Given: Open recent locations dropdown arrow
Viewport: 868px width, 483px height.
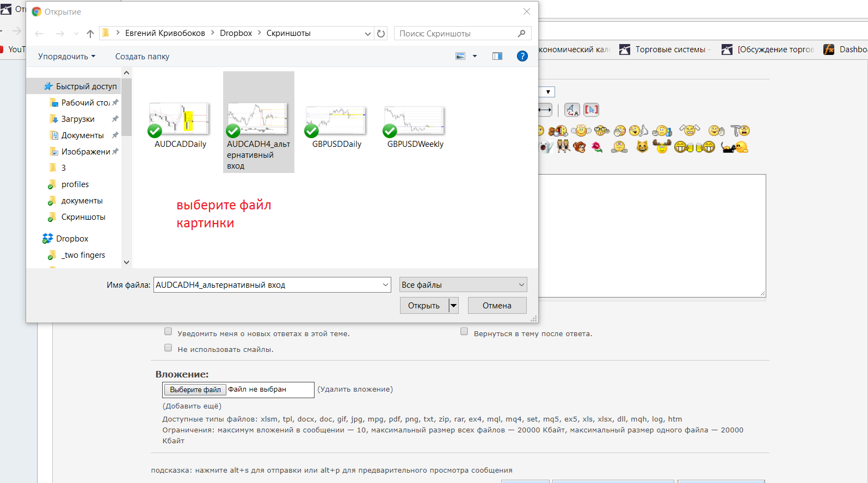Looking at the screenshot, I should click(x=76, y=33).
